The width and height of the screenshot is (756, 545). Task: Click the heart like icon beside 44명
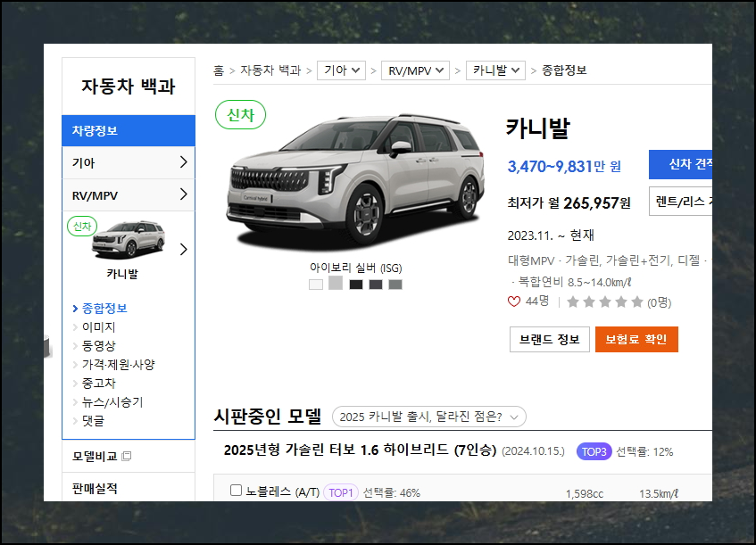pos(514,301)
